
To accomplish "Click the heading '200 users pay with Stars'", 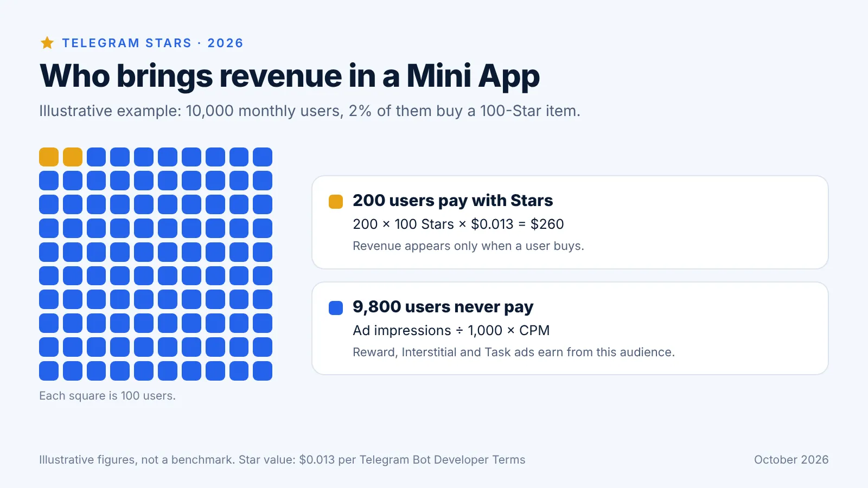I will (x=452, y=201).
